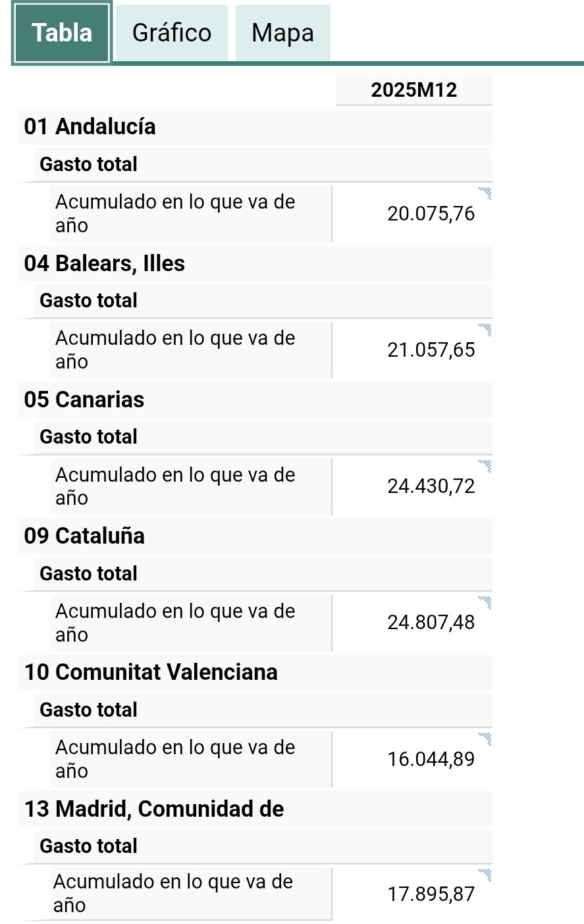Viewport: 584px width, 924px height.
Task: Switch to the Gráfico tab
Action: [171, 33]
